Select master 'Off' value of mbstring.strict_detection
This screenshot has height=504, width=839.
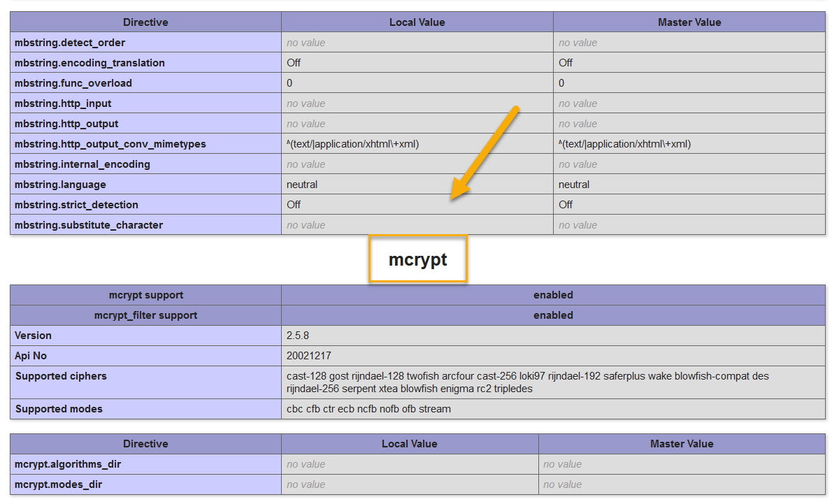pos(566,205)
